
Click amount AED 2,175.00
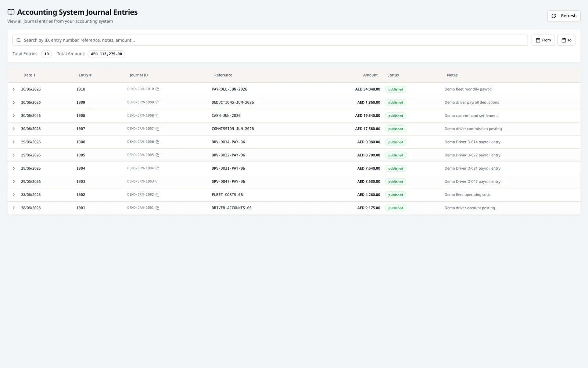(369, 208)
